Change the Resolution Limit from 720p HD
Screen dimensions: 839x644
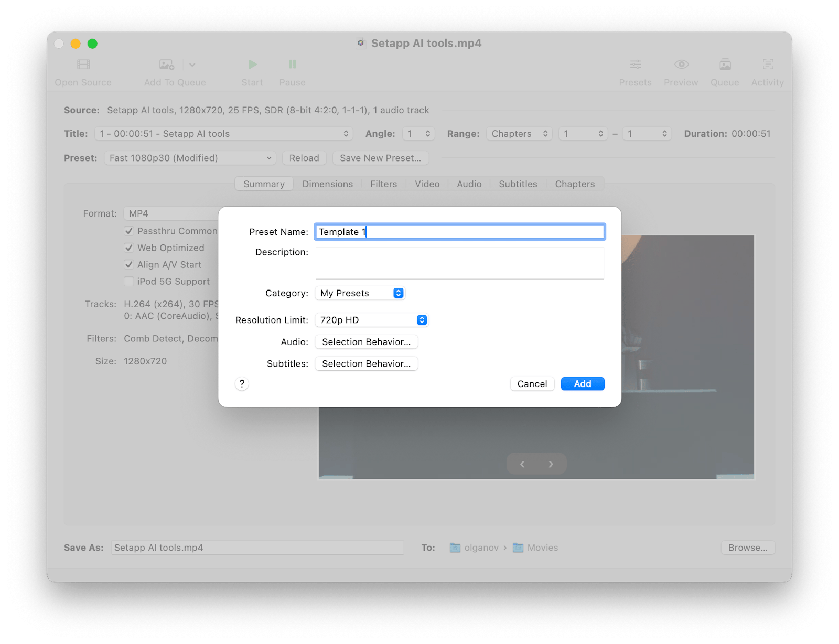click(x=372, y=319)
